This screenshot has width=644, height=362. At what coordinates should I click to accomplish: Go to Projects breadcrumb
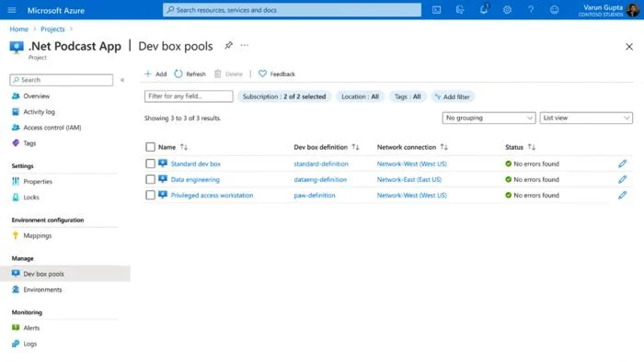52,28
